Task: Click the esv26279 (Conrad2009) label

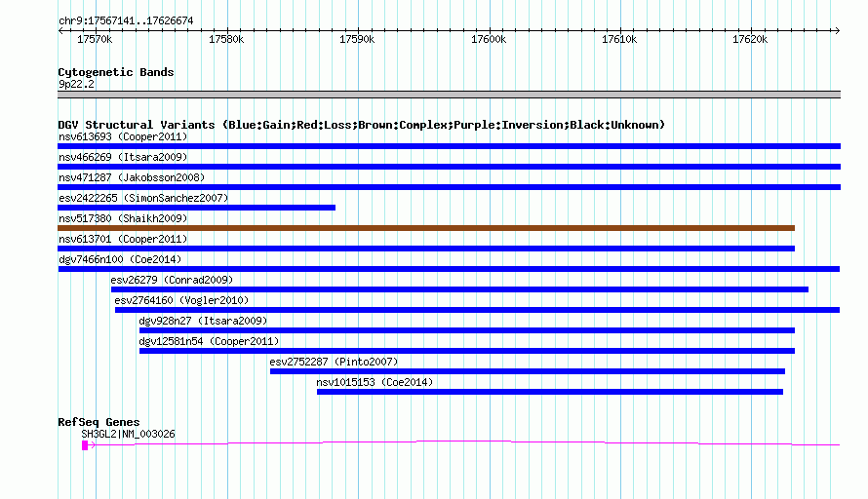Action: click(x=173, y=280)
